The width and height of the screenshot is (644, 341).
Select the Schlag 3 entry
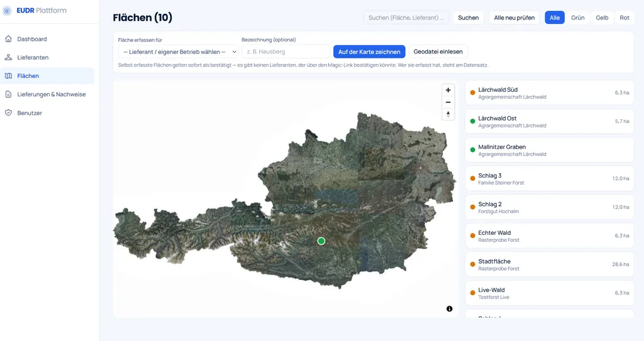click(x=550, y=178)
